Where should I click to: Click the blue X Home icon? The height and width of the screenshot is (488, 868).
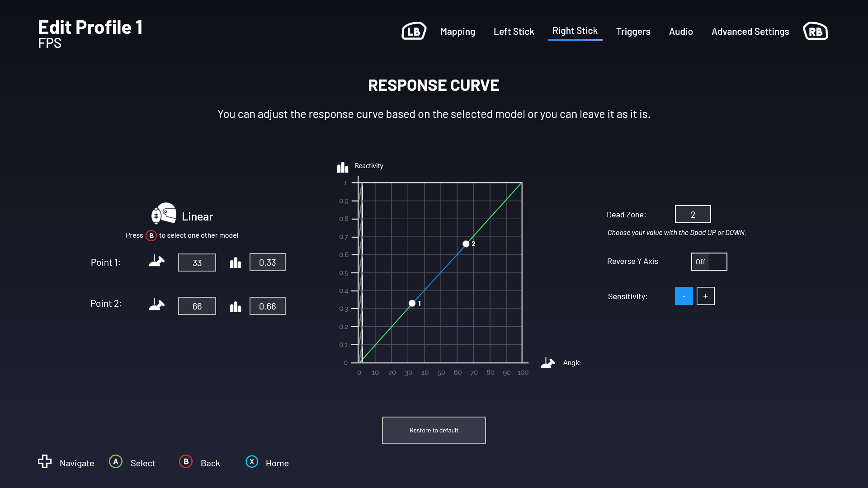pyautogui.click(x=252, y=461)
